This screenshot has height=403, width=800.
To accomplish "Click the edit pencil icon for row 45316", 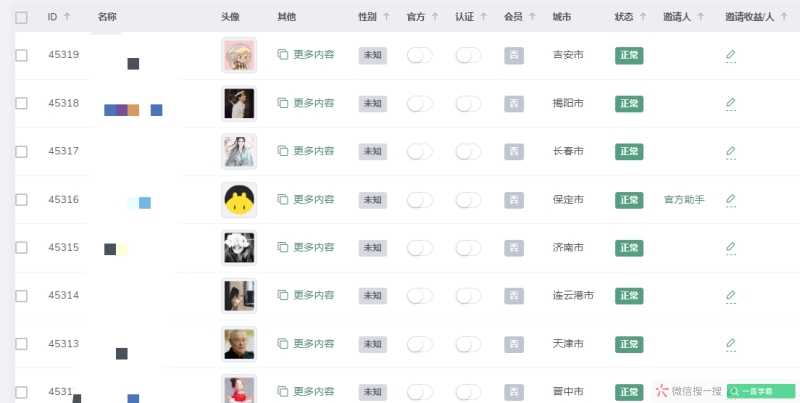I will pyautogui.click(x=730, y=199).
